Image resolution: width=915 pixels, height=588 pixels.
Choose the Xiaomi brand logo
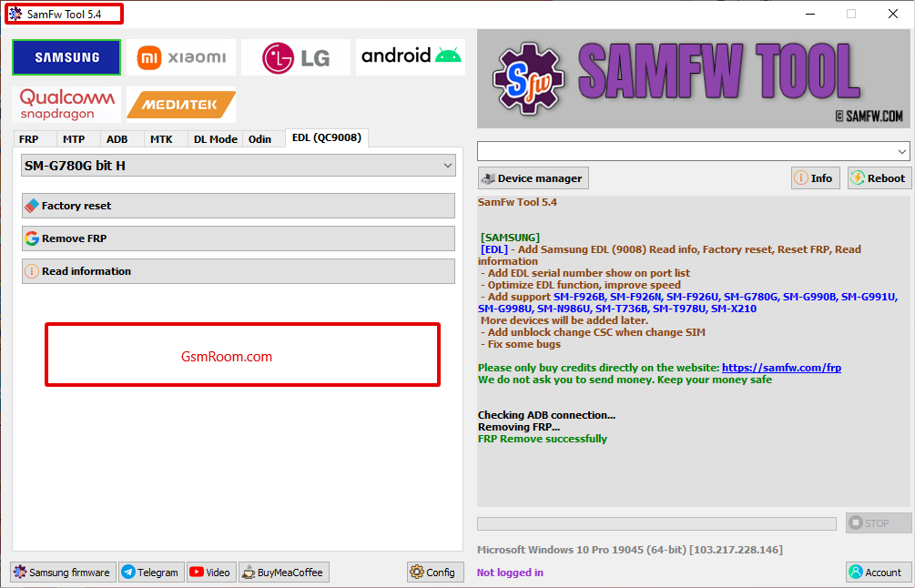tap(181, 57)
